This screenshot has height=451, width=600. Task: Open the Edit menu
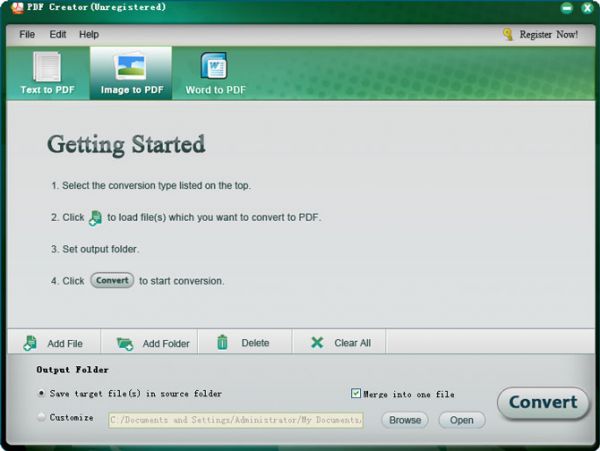coord(57,34)
